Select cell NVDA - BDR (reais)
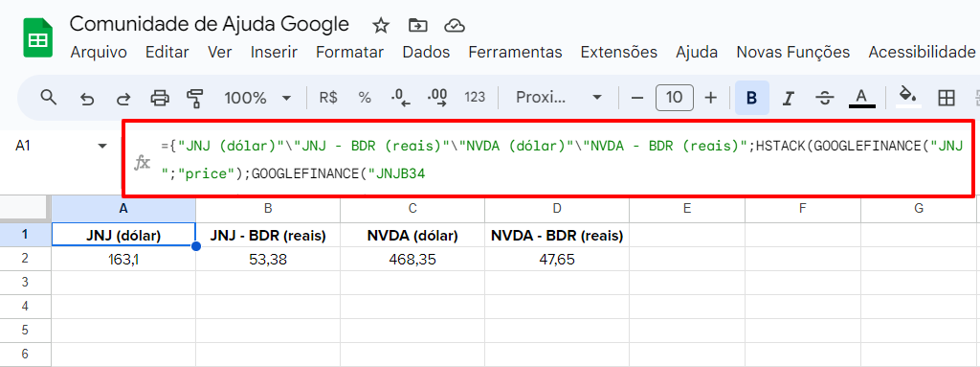Screen dimensions: 980x367 coord(557,235)
